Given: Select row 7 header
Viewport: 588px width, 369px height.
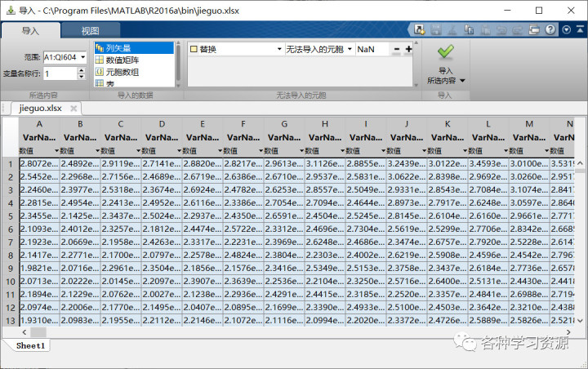Looking at the screenshot, I should pos(11,242).
